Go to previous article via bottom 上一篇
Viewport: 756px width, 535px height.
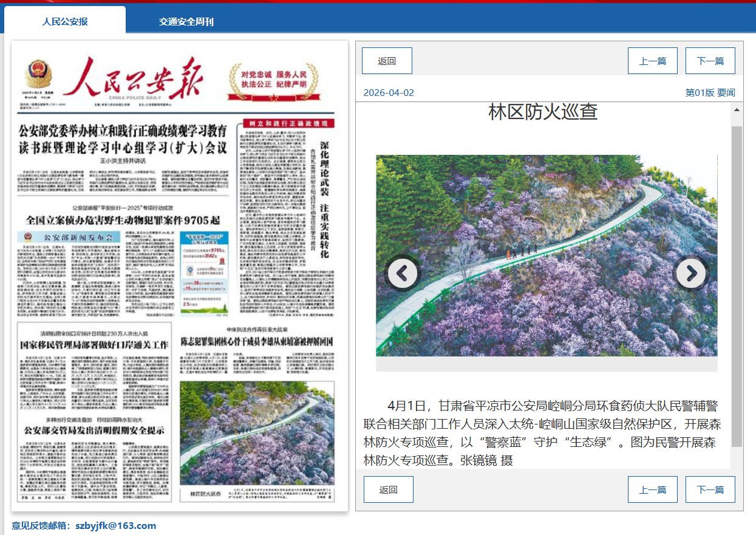tap(652, 489)
